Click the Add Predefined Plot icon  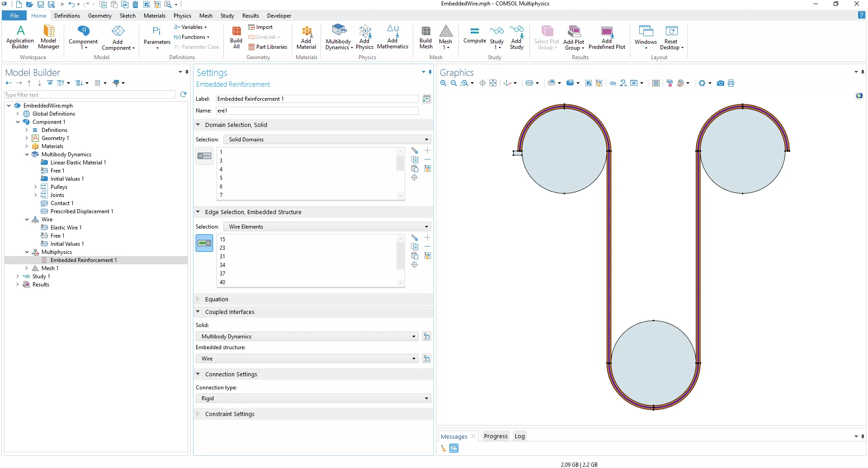tap(607, 37)
